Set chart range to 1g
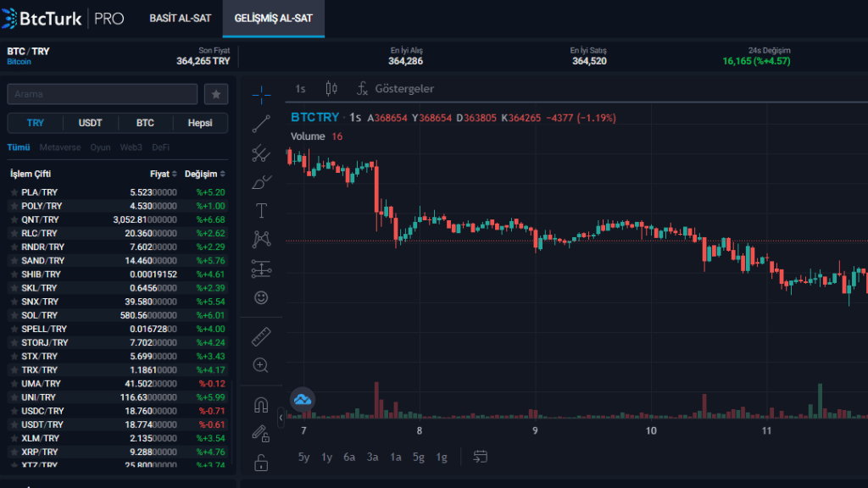 click(x=441, y=457)
